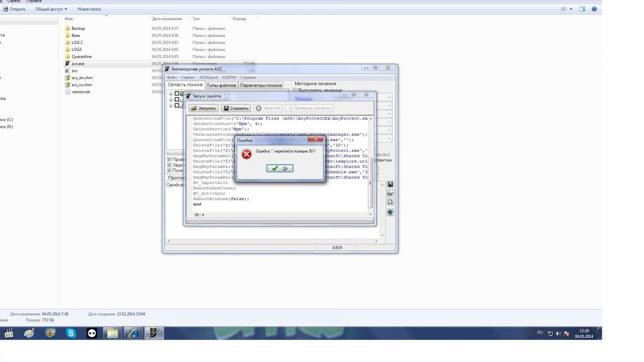Click the change view icon in Explorer

(x=563, y=9)
